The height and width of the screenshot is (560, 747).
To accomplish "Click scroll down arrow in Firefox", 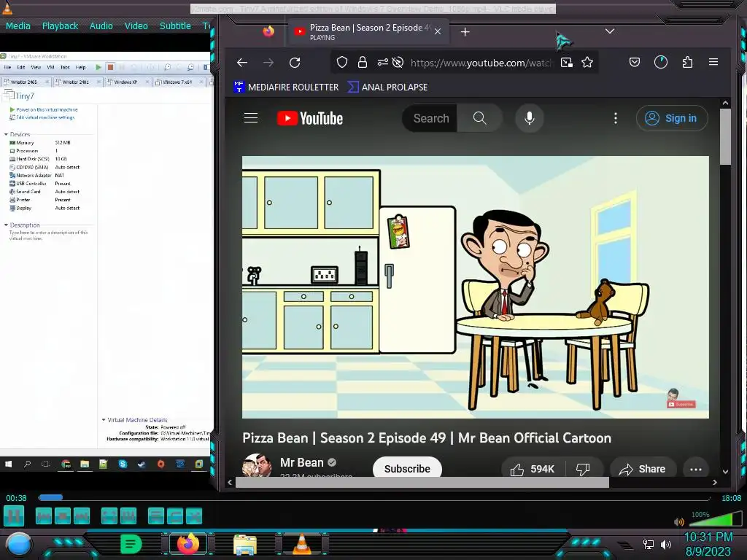I will pyautogui.click(x=725, y=472).
